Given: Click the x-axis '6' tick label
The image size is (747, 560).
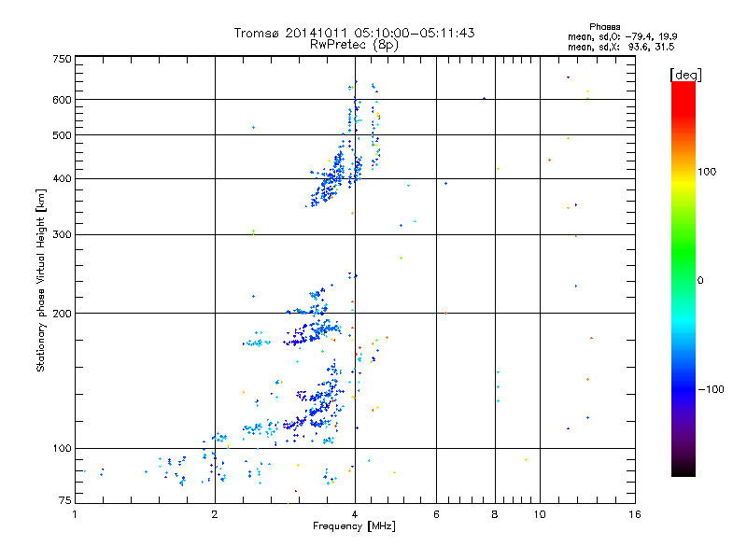Looking at the screenshot, I should click(x=436, y=514).
